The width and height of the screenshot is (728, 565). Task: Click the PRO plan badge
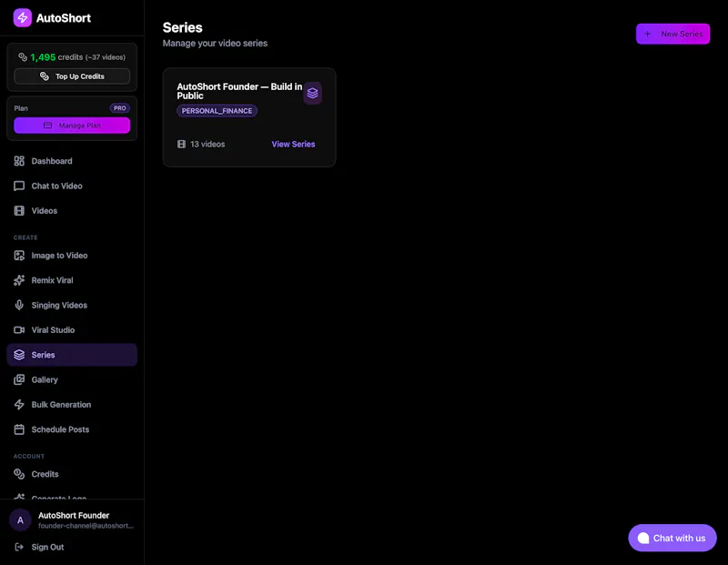pyautogui.click(x=120, y=108)
